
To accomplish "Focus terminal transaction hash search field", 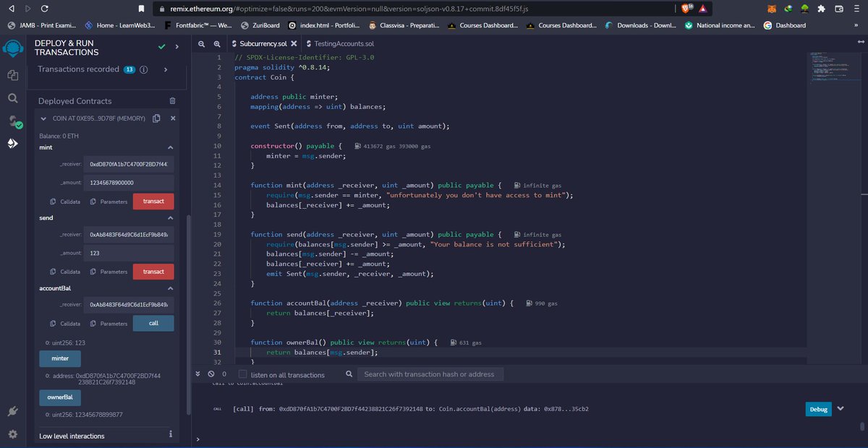I will point(432,374).
